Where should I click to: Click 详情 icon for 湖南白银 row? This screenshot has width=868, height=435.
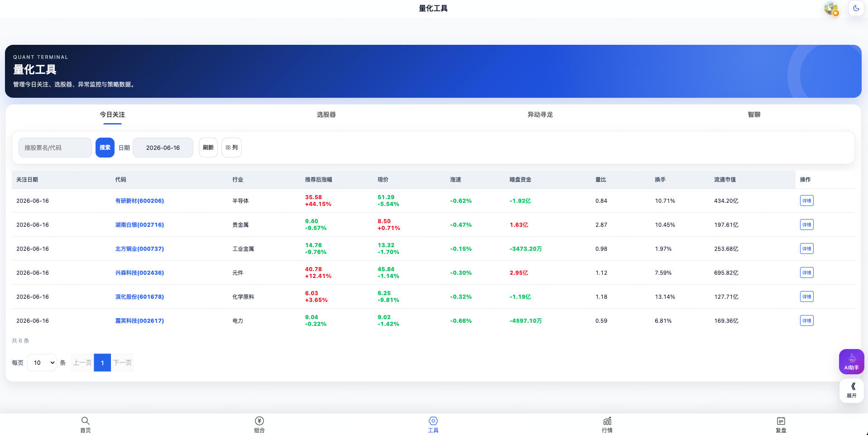coord(806,225)
